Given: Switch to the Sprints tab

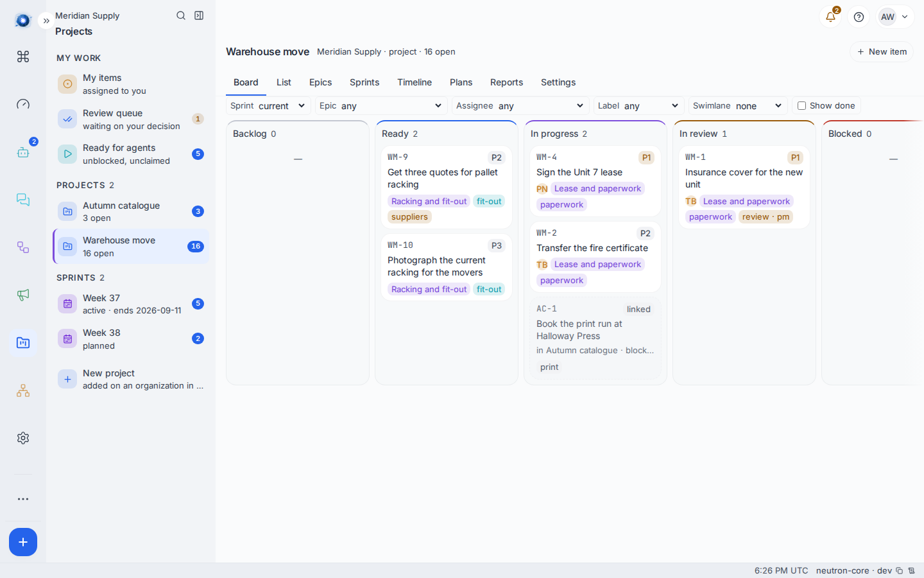Looking at the screenshot, I should click(x=364, y=82).
